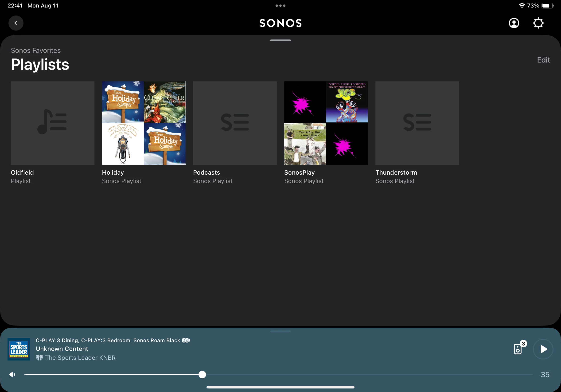
Task: Open the Thunderstorm playlist tile
Action: (x=417, y=123)
